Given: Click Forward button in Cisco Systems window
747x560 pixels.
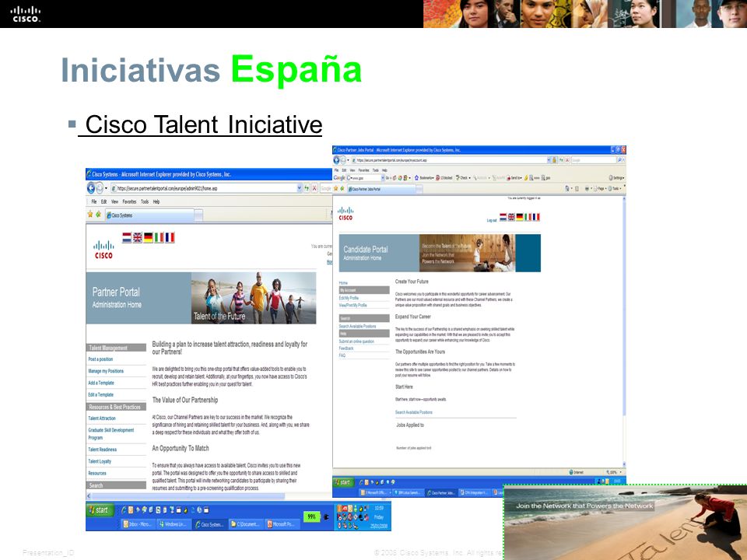Looking at the screenshot, I should pos(100,188).
